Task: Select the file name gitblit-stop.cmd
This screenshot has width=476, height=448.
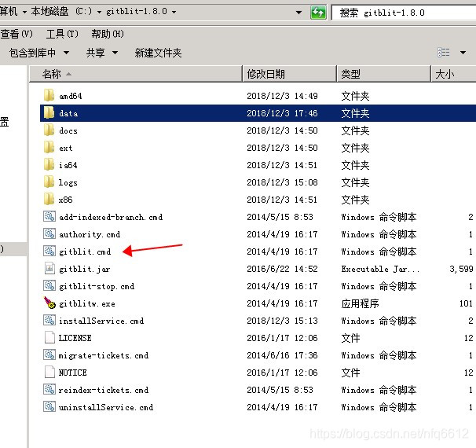Action: point(97,286)
